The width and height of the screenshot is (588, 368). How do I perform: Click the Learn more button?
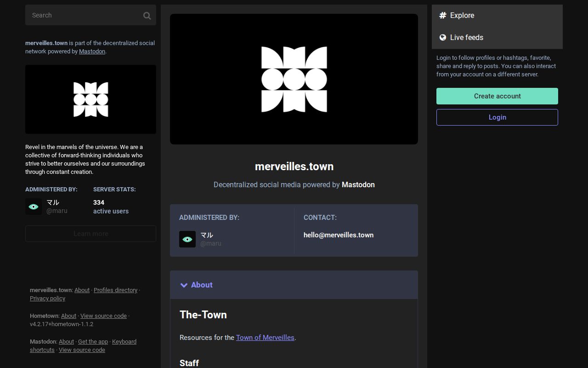(x=90, y=234)
